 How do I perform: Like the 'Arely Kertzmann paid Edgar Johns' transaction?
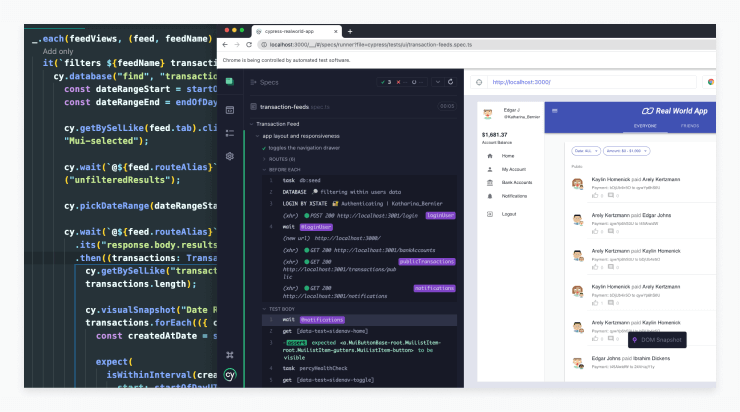(595, 231)
